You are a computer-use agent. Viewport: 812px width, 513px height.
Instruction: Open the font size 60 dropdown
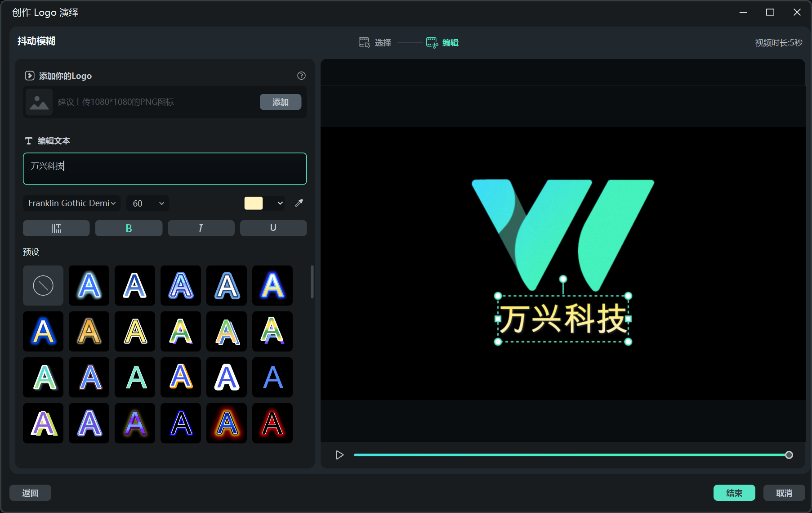click(x=147, y=203)
